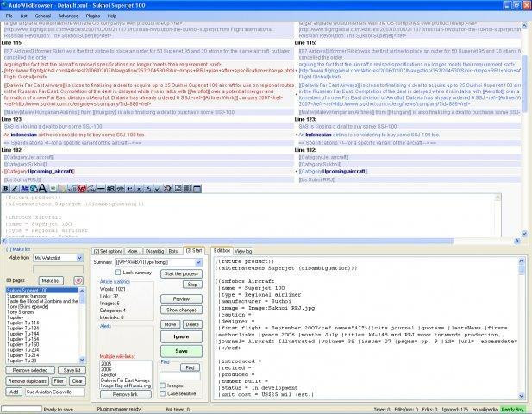Switch to View log tab
Image resolution: width=532 pixels, height=414 pixels.
243,252
